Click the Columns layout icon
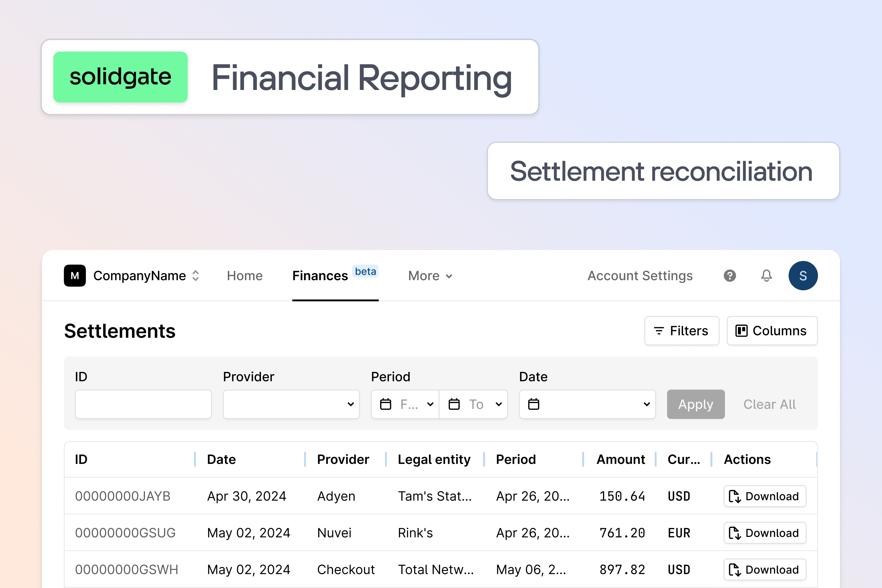Image resolution: width=882 pixels, height=588 pixels. point(741,330)
